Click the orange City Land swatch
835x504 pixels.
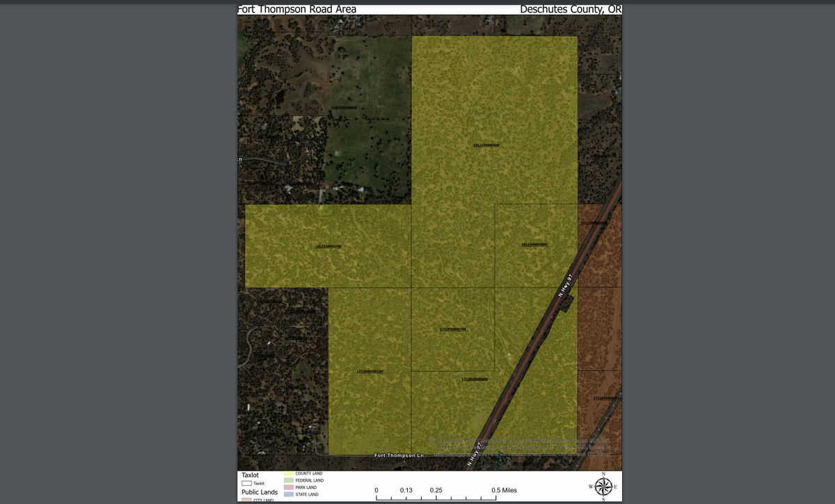click(246, 500)
